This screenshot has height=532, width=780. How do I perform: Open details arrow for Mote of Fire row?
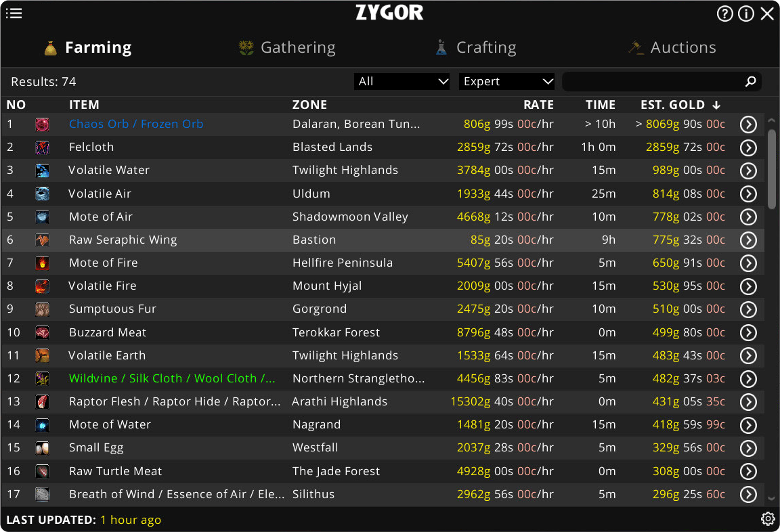coord(748,263)
